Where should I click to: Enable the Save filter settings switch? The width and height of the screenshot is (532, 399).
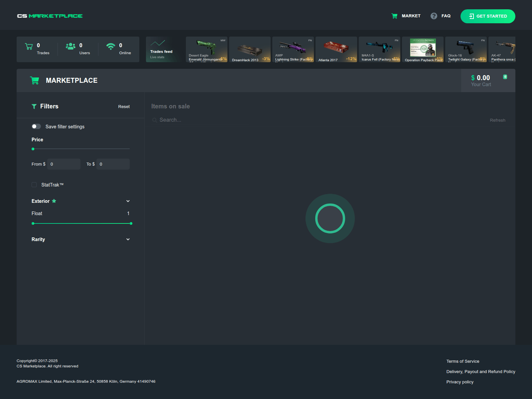[36, 126]
